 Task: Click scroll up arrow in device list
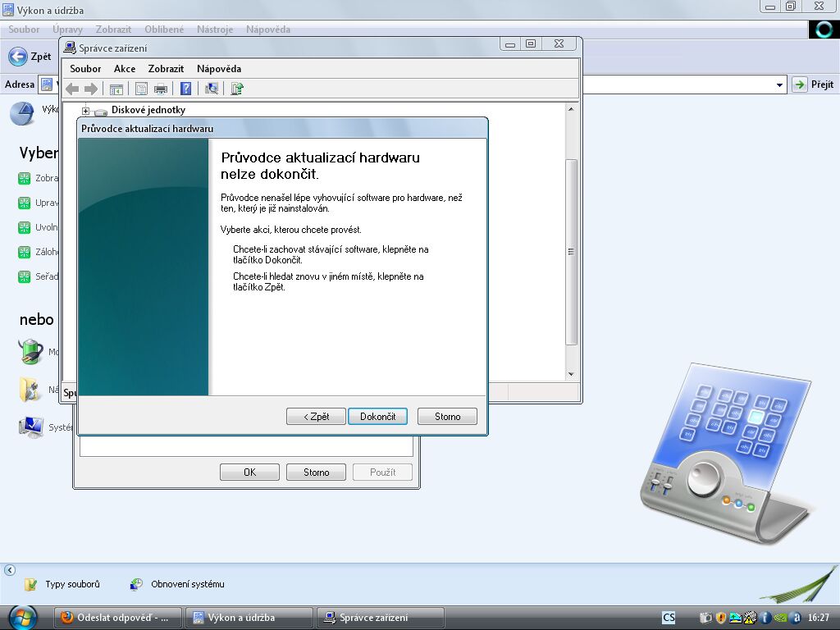[x=571, y=109]
